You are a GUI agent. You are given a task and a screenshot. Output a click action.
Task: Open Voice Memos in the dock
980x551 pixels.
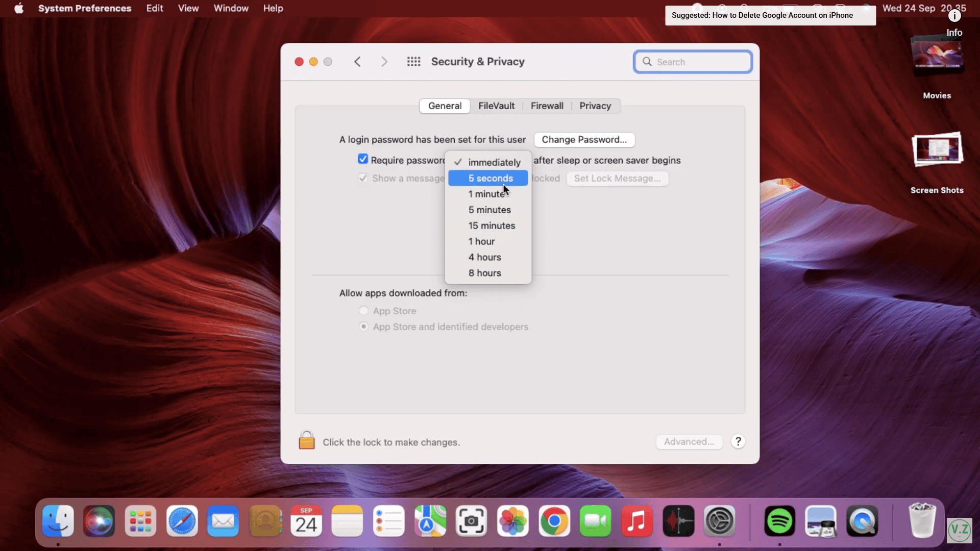coord(678,521)
